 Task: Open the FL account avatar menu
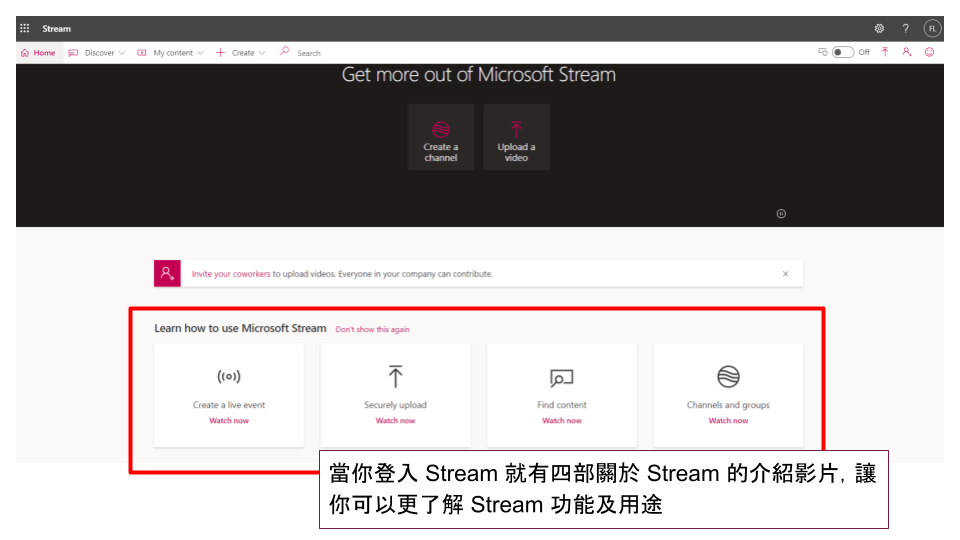point(932,28)
